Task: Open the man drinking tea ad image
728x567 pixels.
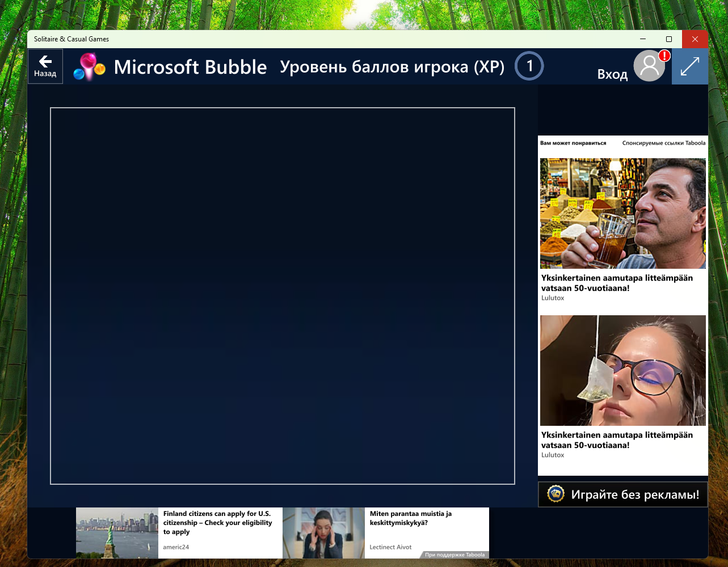Action: [623, 213]
